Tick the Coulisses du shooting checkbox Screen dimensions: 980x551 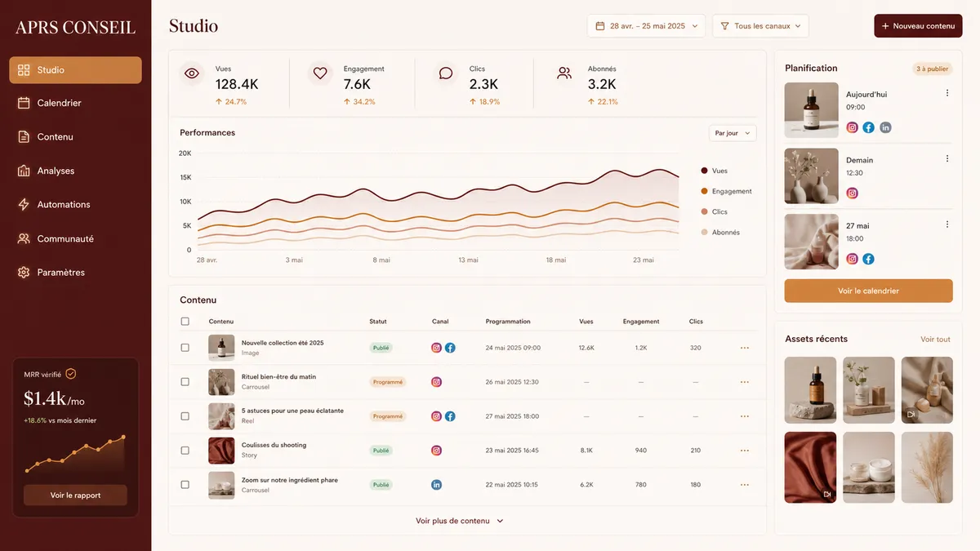(x=185, y=451)
